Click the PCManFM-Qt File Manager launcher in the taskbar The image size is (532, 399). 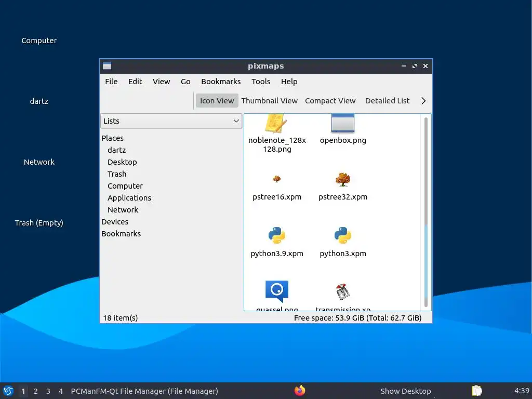coord(144,391)
